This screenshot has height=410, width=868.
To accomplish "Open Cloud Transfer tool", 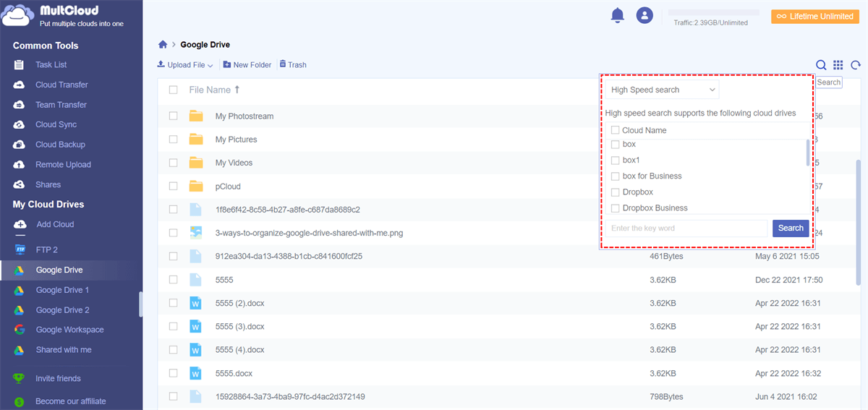I will [x=61, y=85].
